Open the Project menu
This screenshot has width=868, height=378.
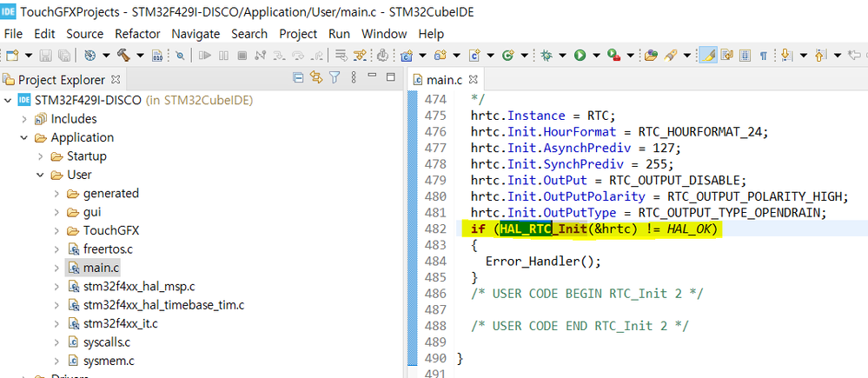tap(298, 34)
